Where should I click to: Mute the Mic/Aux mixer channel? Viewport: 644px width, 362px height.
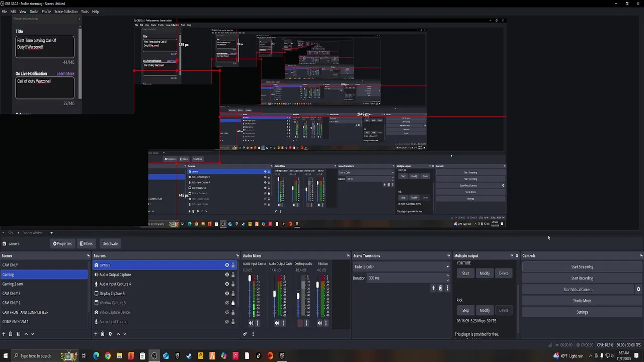pyautogui.click(x=320, y=323)
